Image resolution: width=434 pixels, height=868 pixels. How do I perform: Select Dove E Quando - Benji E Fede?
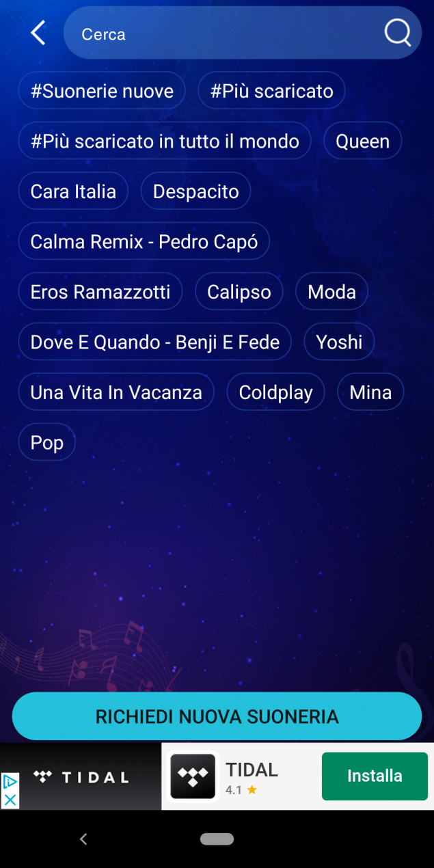coord(155,342)
